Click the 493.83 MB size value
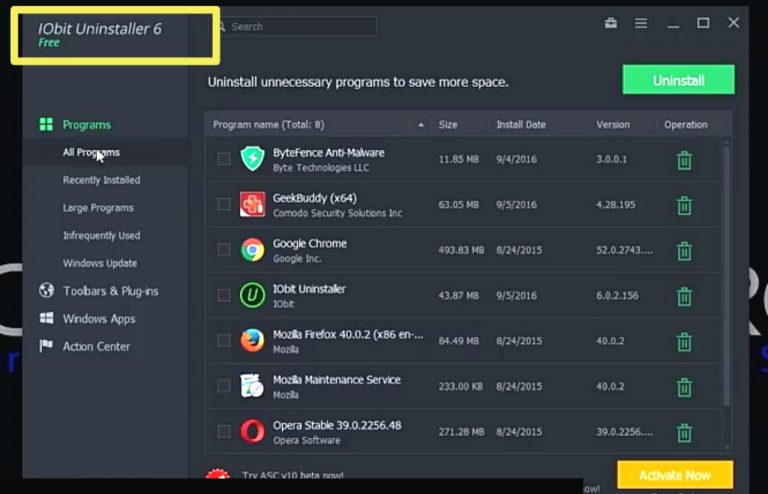This screenshot has width=768, height=494. [x=461, y=250]
